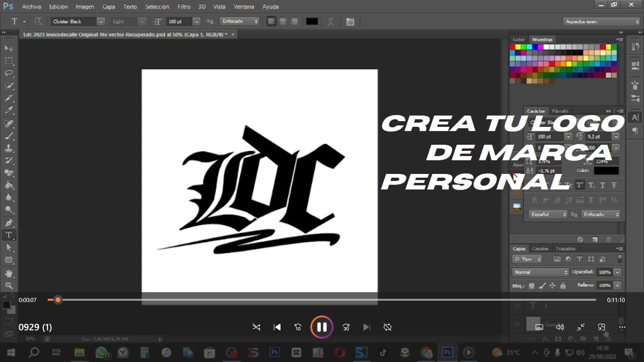Open the font size dropdown in options bar

(x=197, y=22)
